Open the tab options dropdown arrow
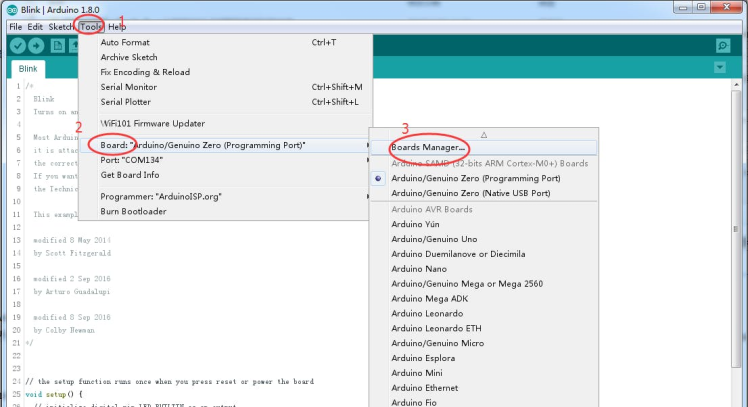The height and width of the screenshot is (407, 748). point(720,67)
